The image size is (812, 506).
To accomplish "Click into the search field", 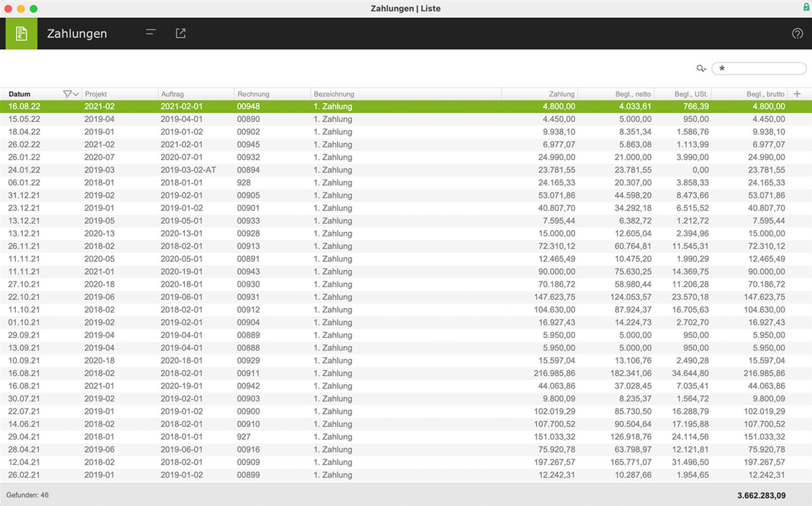I will pyautogui.click(x=762, y=68).
